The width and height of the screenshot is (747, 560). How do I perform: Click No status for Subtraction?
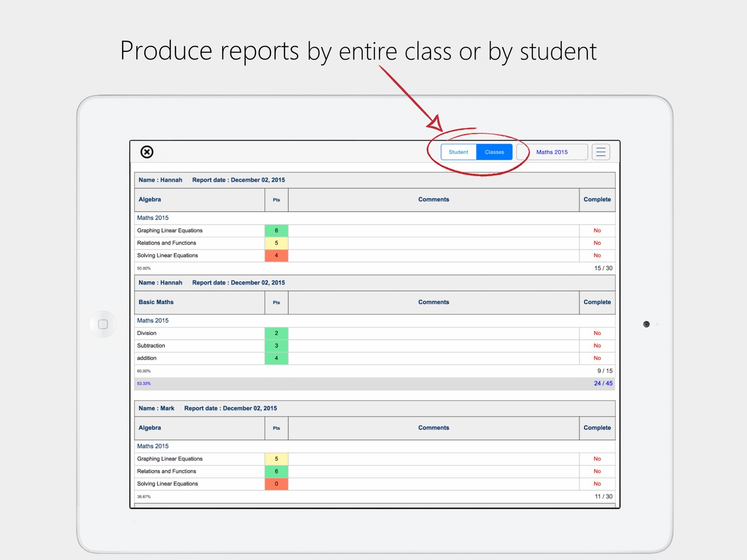[597, 346]
